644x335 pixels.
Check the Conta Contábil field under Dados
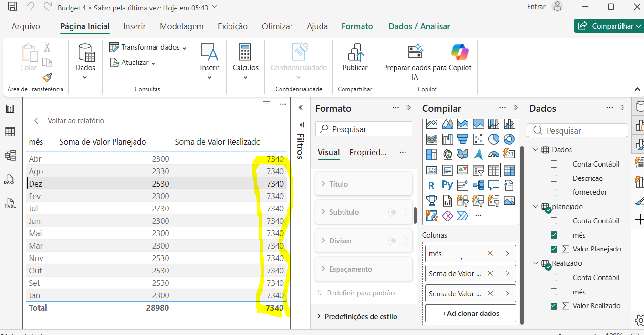553,163
